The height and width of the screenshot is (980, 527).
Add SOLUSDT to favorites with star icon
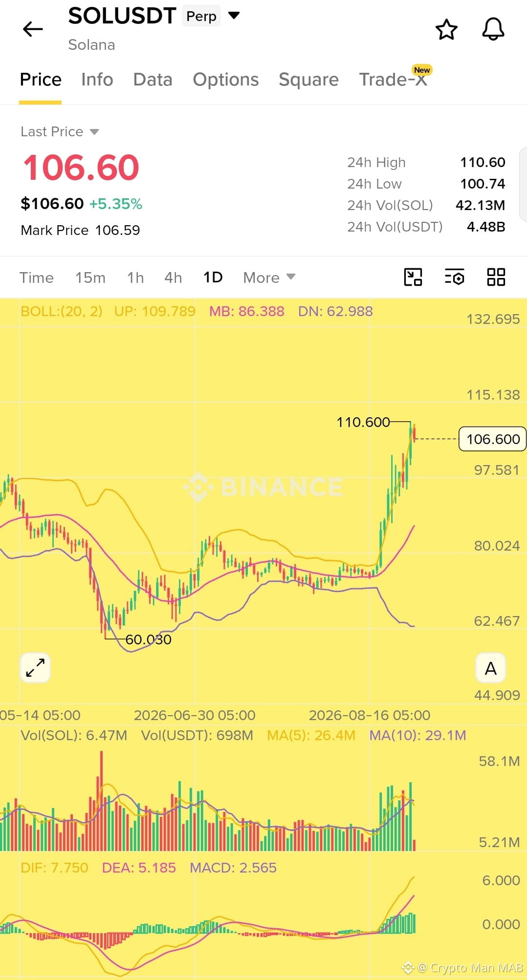pyautogui.click(x=446, y=29)
